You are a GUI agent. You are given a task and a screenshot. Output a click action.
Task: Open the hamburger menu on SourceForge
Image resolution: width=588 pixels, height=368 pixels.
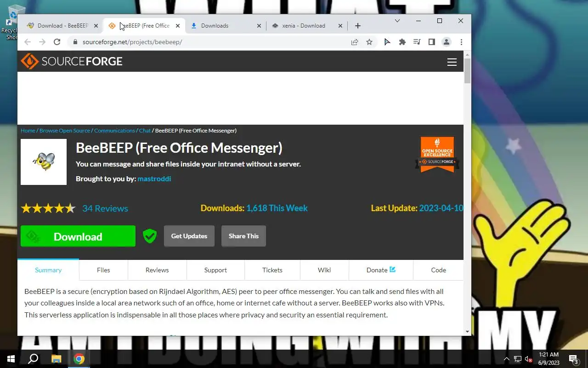(x=452, y=62)
